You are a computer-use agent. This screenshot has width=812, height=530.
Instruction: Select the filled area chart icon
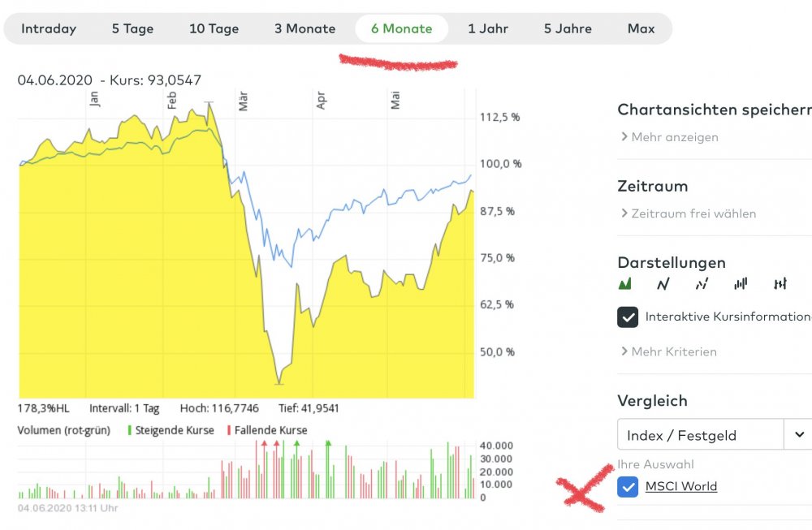point(625,284)
